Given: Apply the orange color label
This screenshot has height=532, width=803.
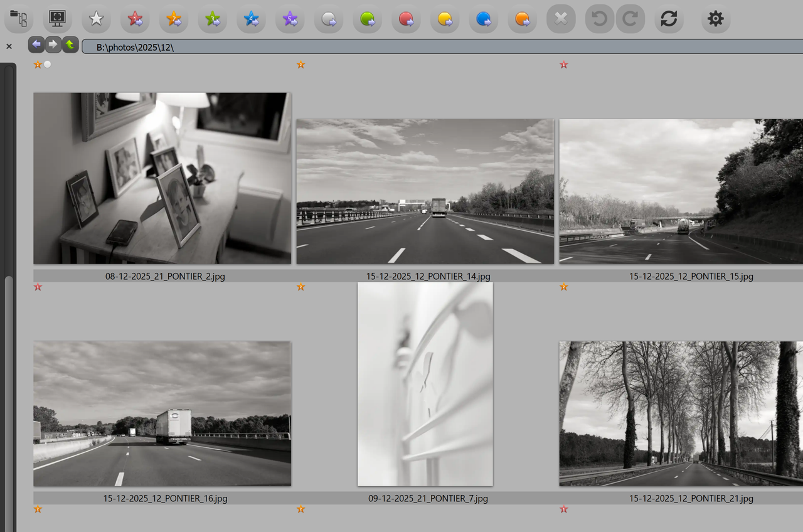Looking at the screenshot, I should [x=523, y=19].
